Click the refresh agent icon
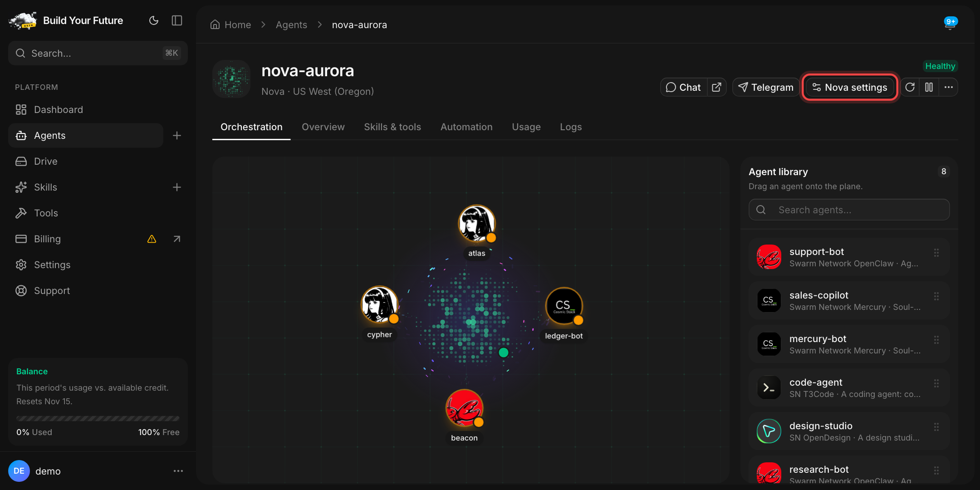Image resolution: width=980 pixels, height=490 pixels. tap(910, 87)
